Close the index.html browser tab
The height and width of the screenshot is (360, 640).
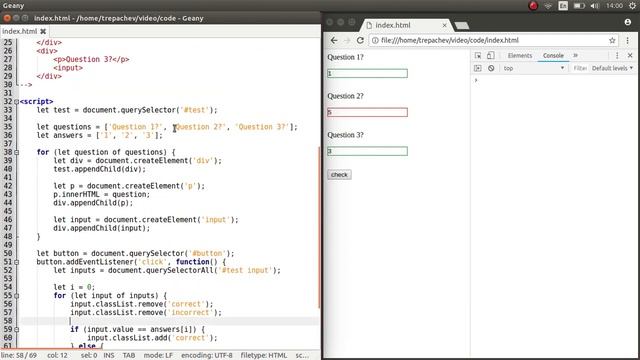tap(444, 25)
